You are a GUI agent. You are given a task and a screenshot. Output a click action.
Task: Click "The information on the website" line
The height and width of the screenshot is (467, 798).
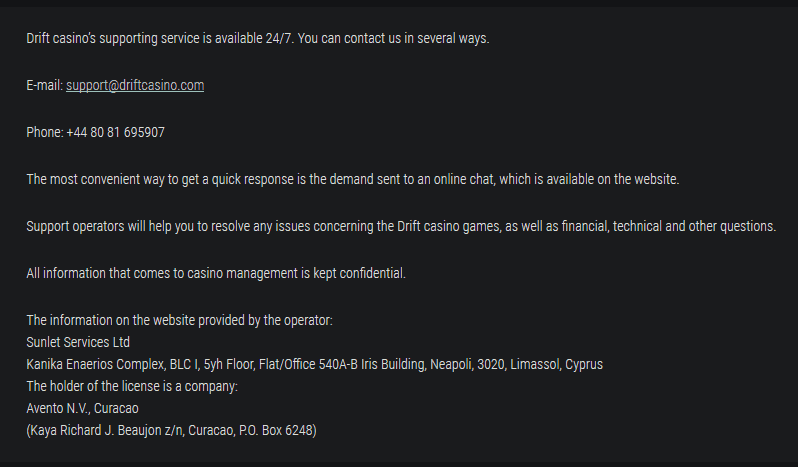179,320
